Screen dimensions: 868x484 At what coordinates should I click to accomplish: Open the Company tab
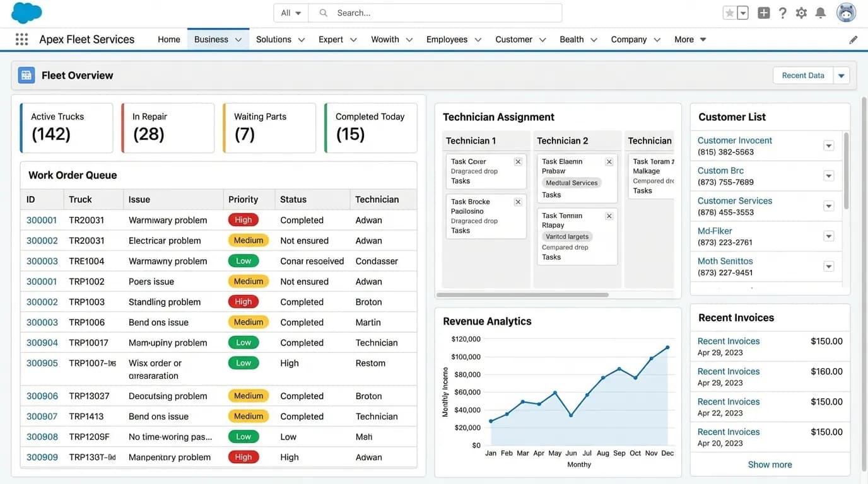(x=629, y=39)
